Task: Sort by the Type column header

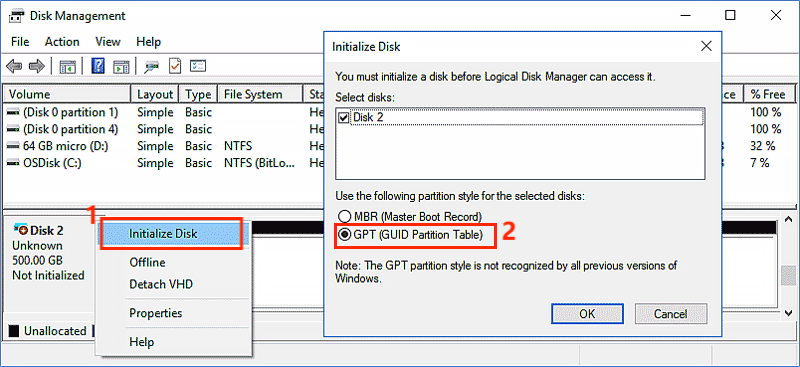Action: coord(198,94)
